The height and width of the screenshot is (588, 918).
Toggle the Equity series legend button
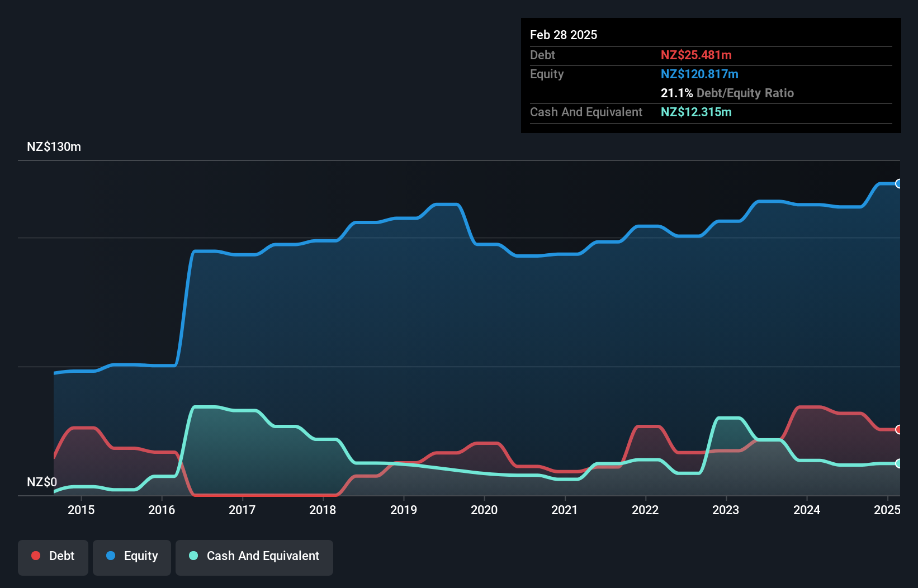[132, 557]
